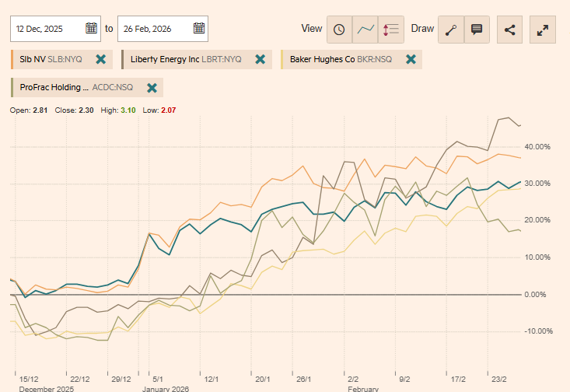This screenshot has width=570, height=392.
Task: Remove Baker Hughes Co from chart
Action: (411, 58)
